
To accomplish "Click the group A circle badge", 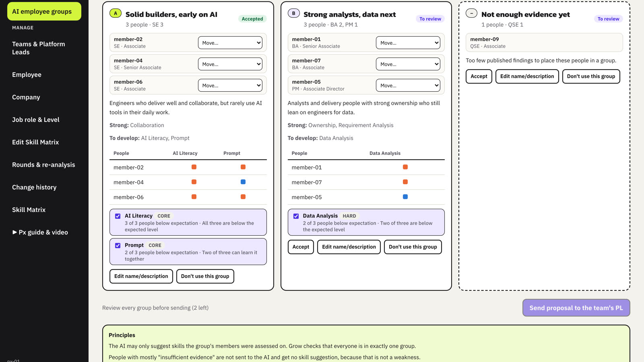I will point(116,13).
